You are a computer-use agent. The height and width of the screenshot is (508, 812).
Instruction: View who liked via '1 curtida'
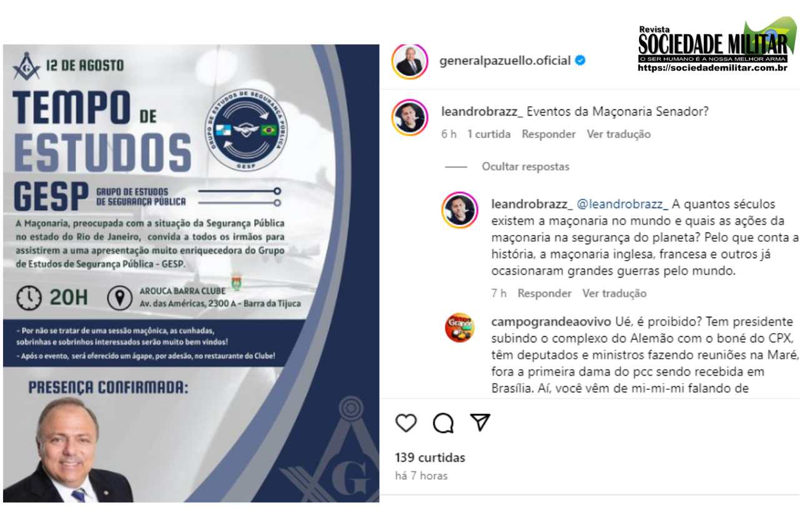tap(489, 134)
